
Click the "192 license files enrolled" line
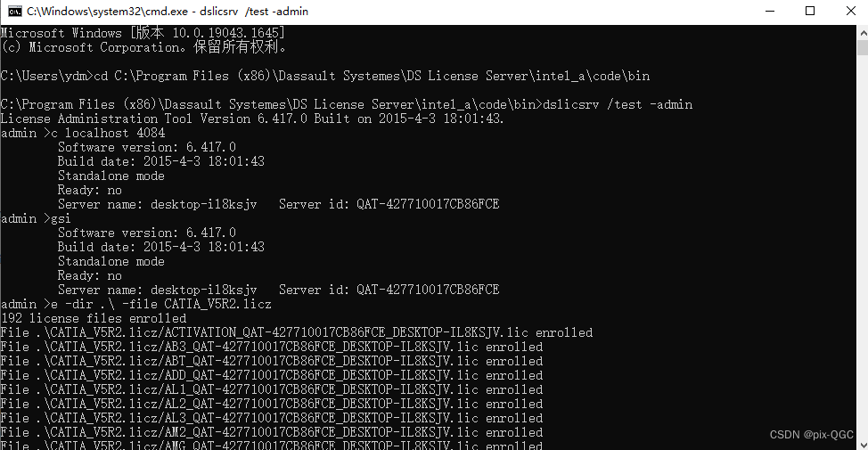94,318
